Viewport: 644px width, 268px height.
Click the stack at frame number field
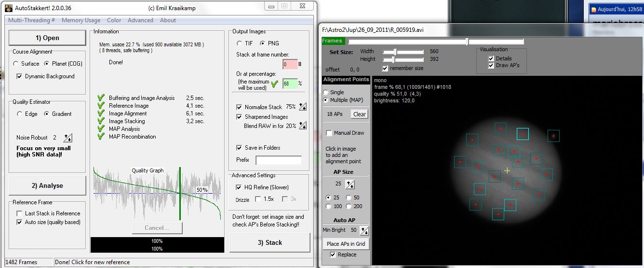pyautogui.click(x=290, y=64)
